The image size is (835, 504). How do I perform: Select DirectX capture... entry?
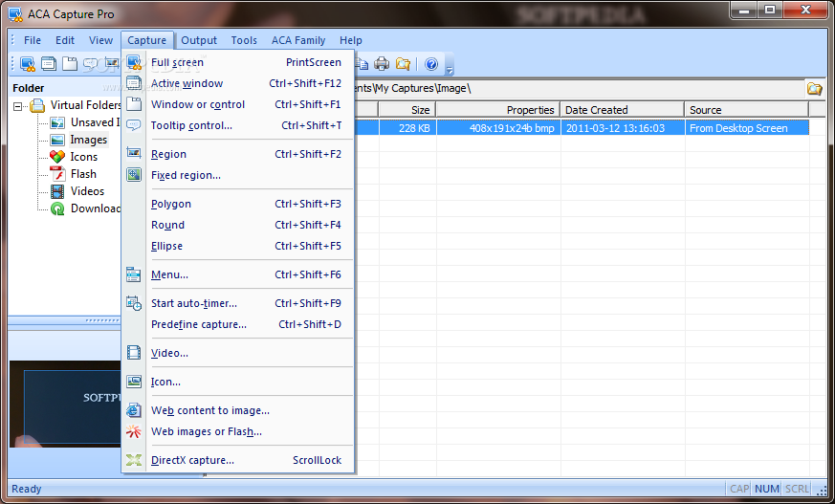(x=238, y=460)
